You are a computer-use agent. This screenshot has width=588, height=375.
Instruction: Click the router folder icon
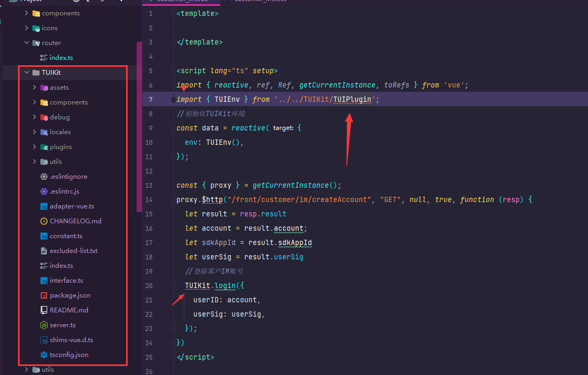pos(36,43)
